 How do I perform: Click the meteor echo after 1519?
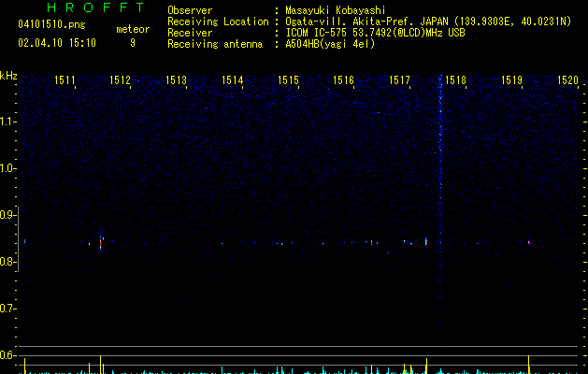529,243
